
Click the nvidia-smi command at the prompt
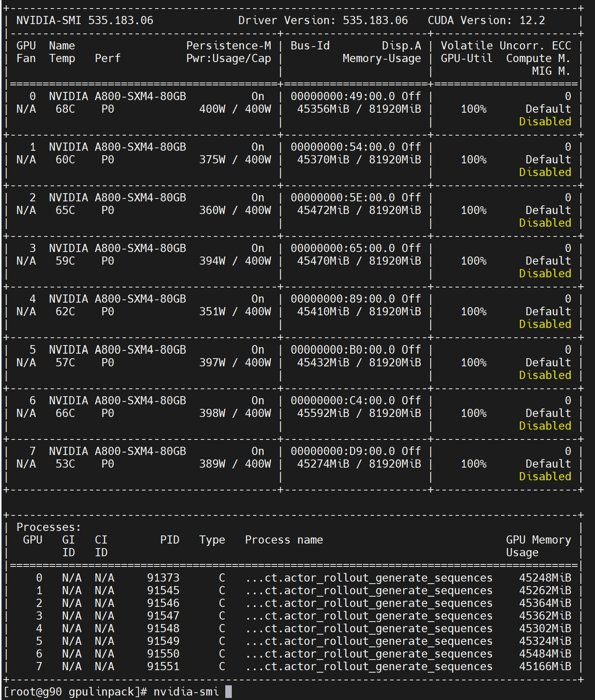click(186, 692)
